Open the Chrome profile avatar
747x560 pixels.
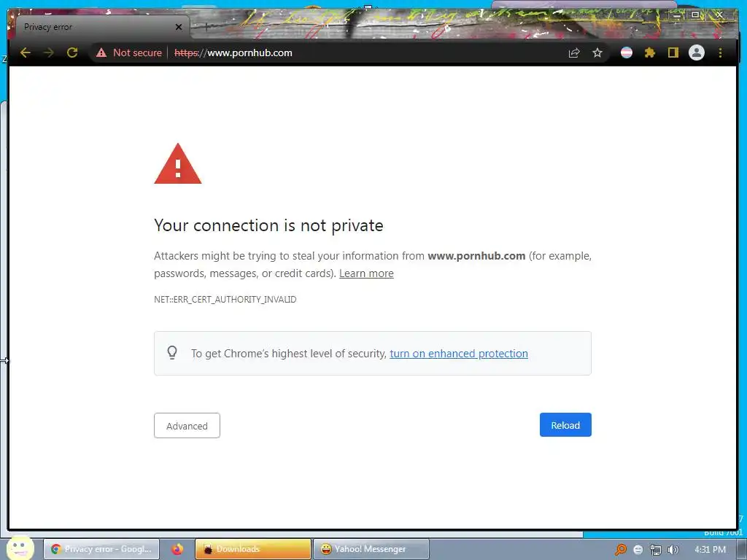[x=697, y=52]
